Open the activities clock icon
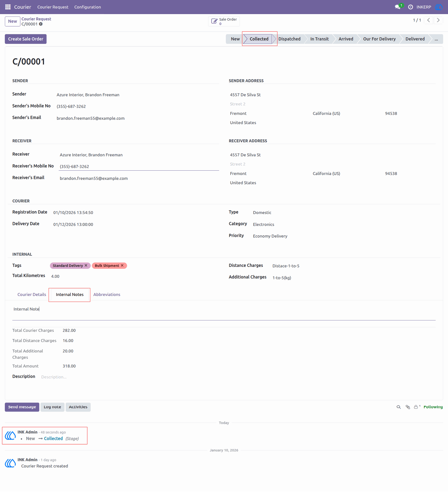Image resolution: width=448 pixels, height=492 pixels. click(410, 7)
